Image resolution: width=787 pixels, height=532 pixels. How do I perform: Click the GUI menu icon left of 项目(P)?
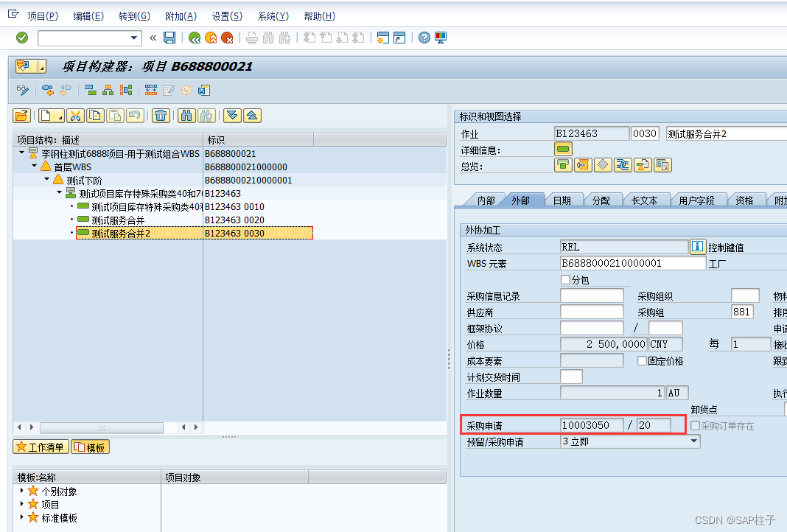click(x=13, y=15)
